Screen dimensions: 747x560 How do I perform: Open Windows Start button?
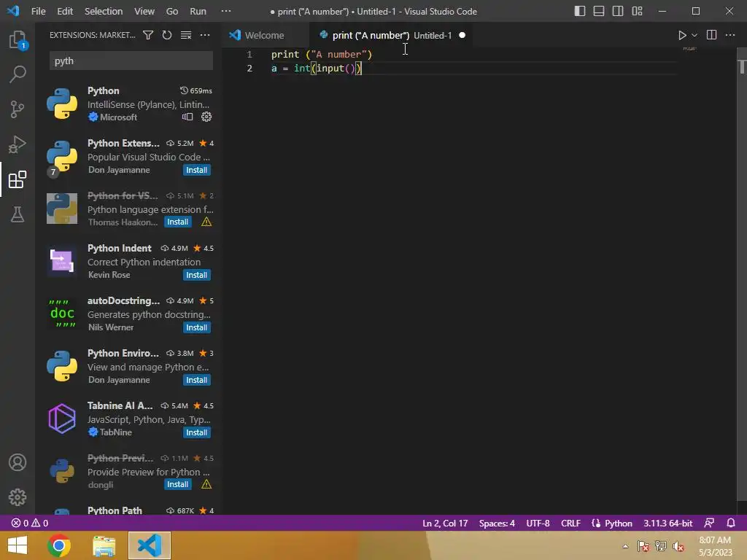click(18, 545)
